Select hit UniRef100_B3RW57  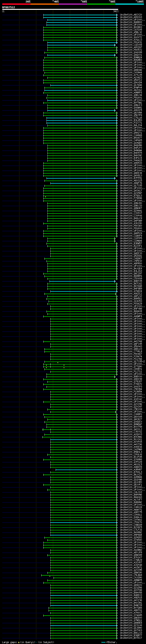pos(131,243)
